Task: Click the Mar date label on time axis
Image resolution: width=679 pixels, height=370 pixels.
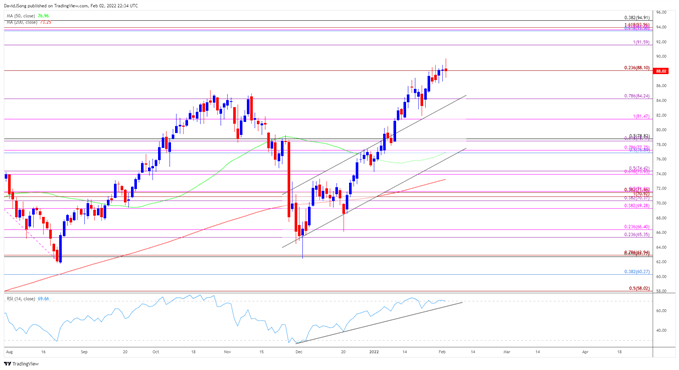Action: click(506, 352)
